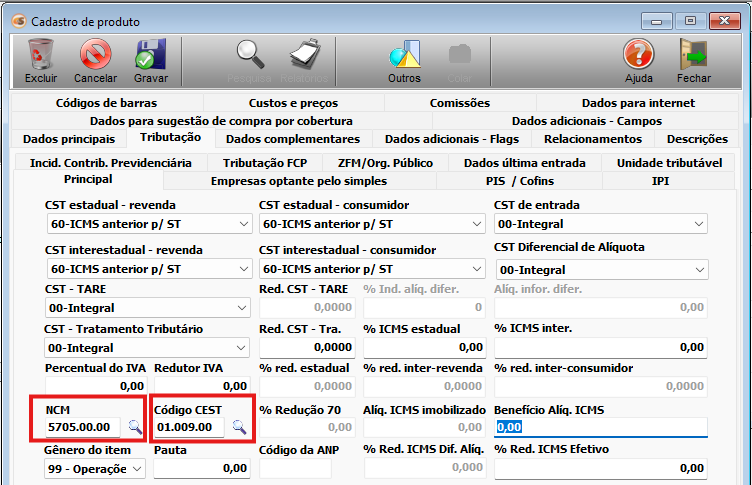
Task: Click the Excluir trash icon
Action: pos(41,60)
